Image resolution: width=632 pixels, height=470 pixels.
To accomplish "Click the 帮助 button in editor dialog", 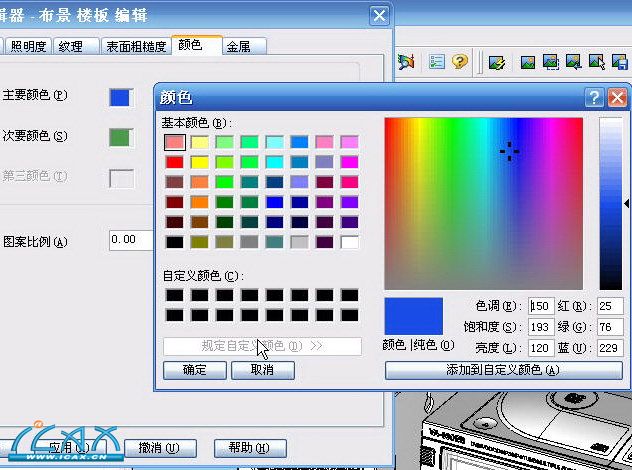I will click(x=250, y=448).
